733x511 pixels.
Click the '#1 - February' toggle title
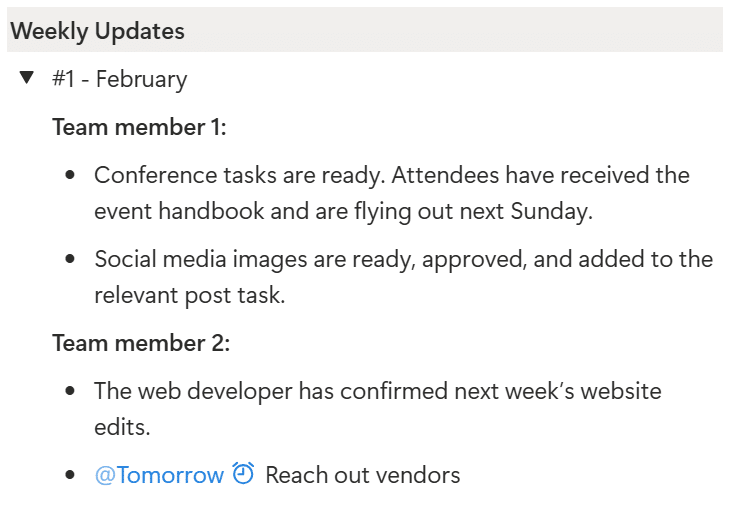click(120, 79)
